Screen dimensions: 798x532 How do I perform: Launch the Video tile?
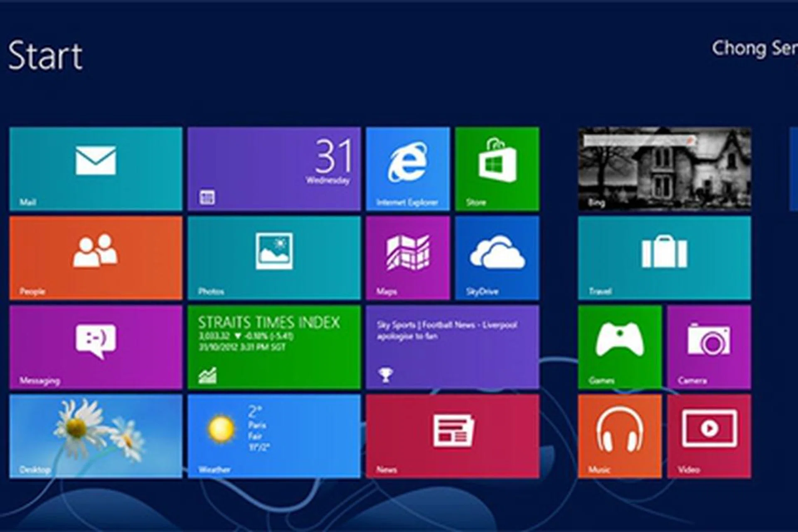709,436
